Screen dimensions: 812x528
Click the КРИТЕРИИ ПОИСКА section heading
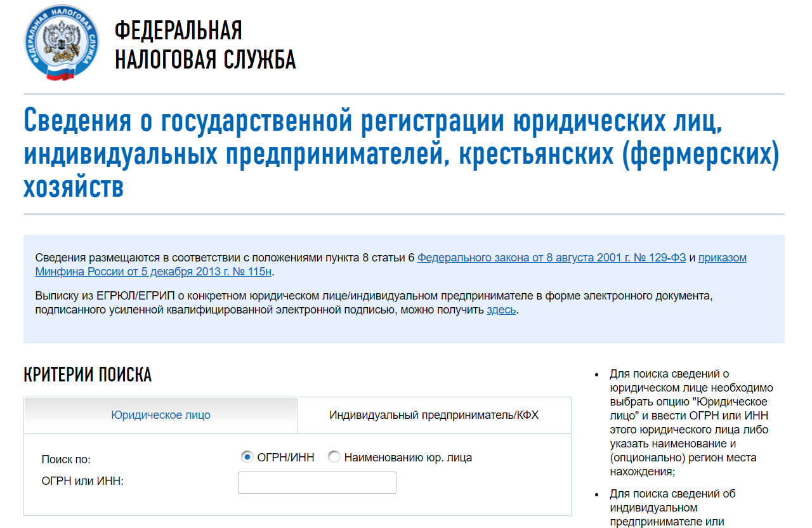coord(88,375)
